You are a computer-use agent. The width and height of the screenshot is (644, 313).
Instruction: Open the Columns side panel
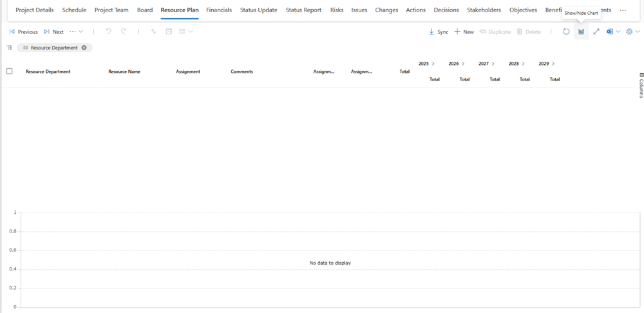[x=641, y=86]
